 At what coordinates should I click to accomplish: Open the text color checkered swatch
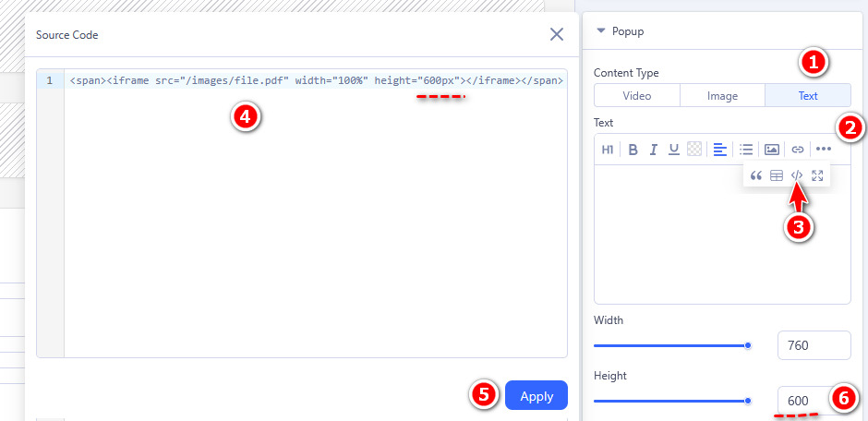point(694,149)
